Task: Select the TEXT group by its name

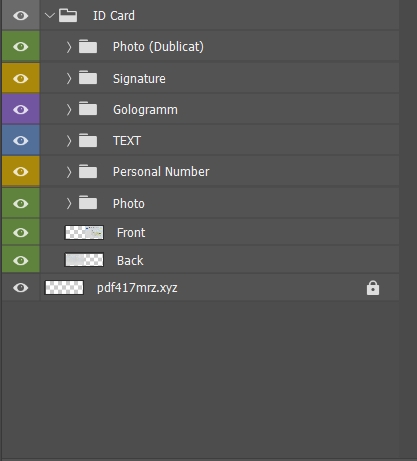Action: coord(127,141)
